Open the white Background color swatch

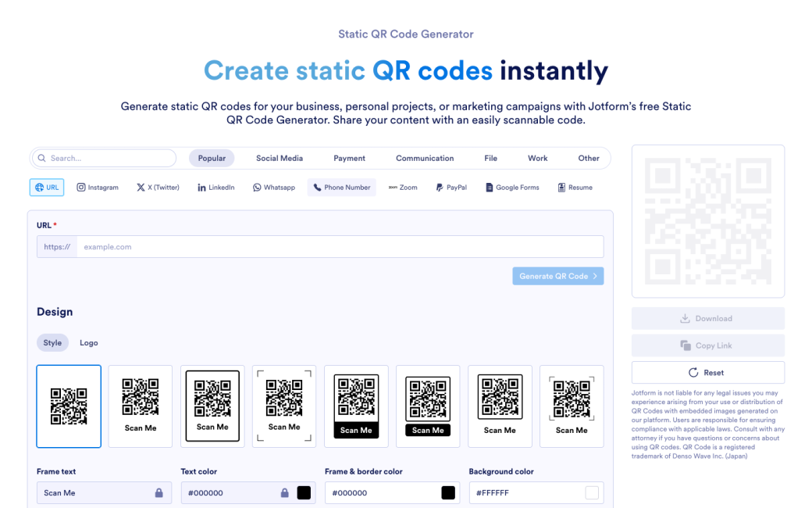tap(592, 492)
